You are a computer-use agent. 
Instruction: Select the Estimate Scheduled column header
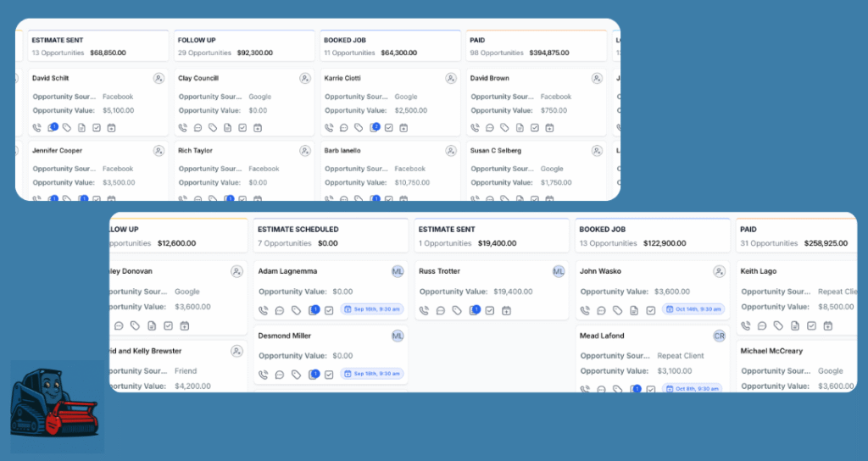(298, 230)
